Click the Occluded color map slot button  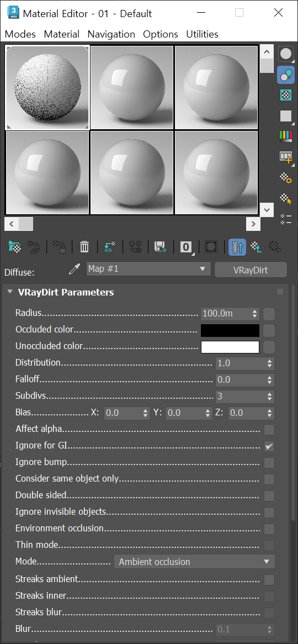point(269,331)
